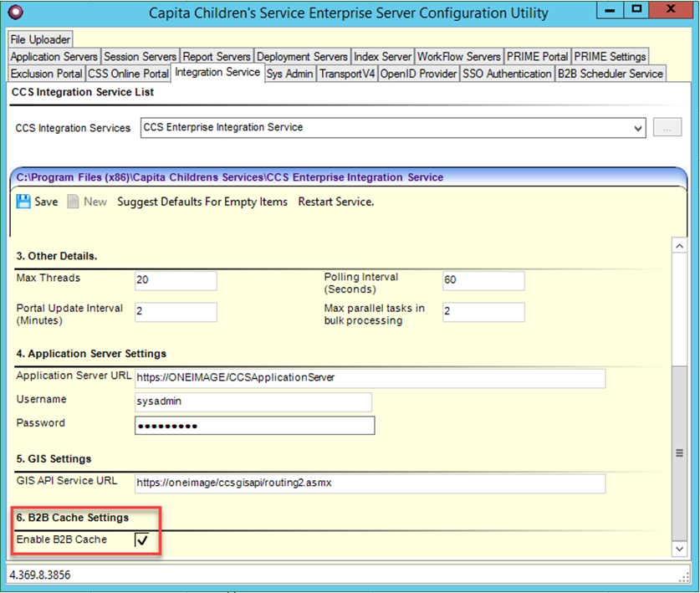Open the Deployment Servers tab

point(302,57)
